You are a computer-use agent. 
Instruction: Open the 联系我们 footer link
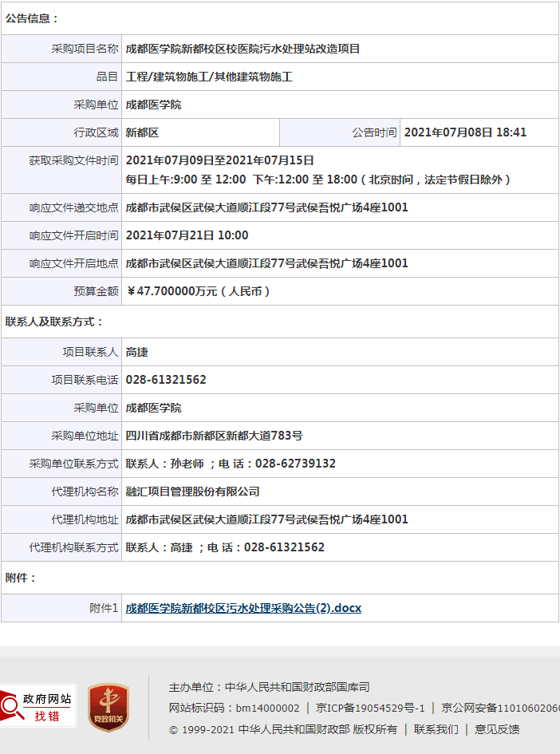point(436,729)
